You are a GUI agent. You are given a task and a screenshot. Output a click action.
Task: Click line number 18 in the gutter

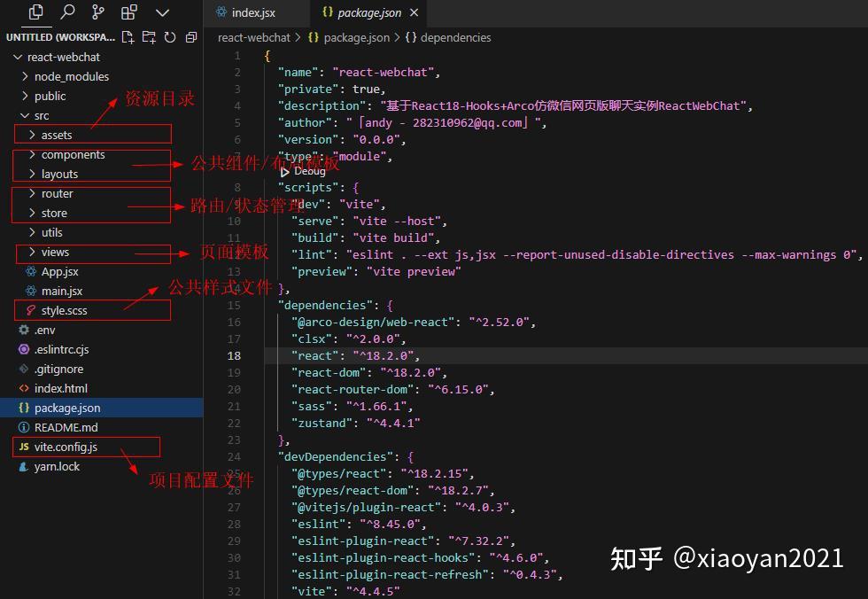point(234,355)
